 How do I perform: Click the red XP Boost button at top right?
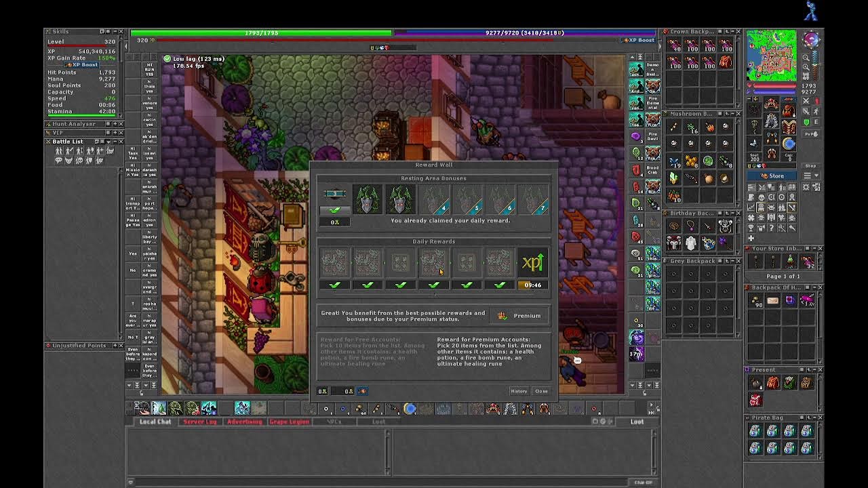pyautogui.click(x=639, y=40)
